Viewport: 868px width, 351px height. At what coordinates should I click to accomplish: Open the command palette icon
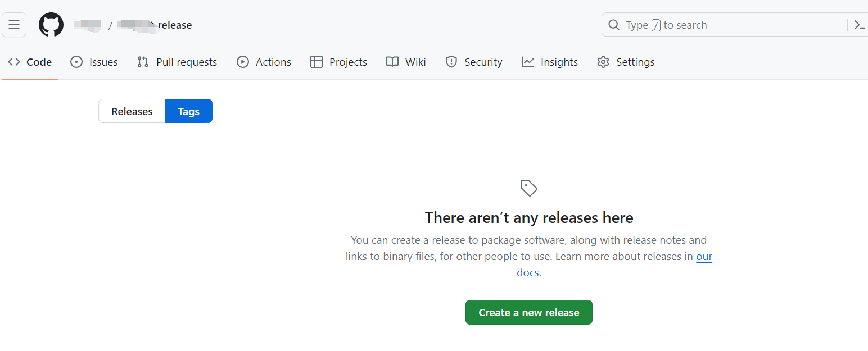(859, 25)
